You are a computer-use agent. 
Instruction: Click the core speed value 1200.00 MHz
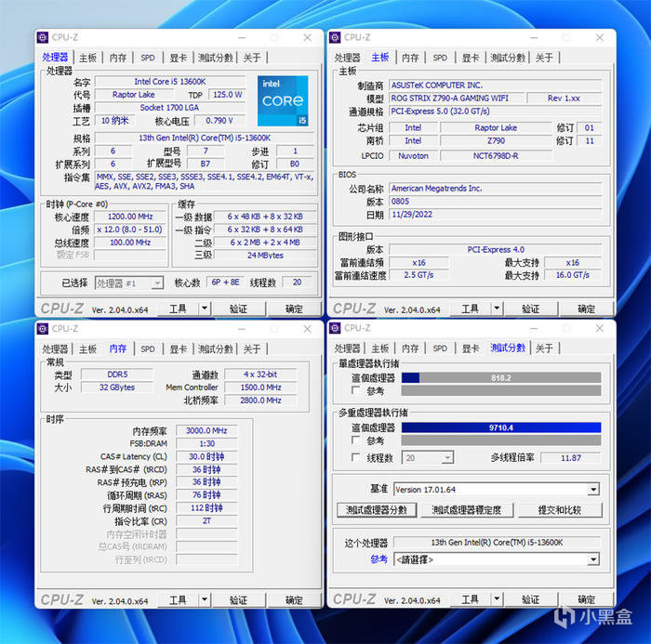130,217
